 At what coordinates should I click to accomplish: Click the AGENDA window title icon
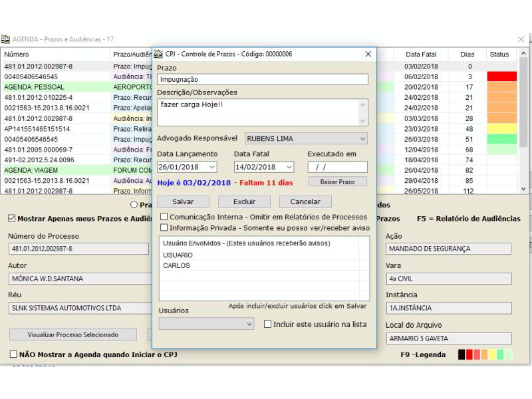point(5,39)
